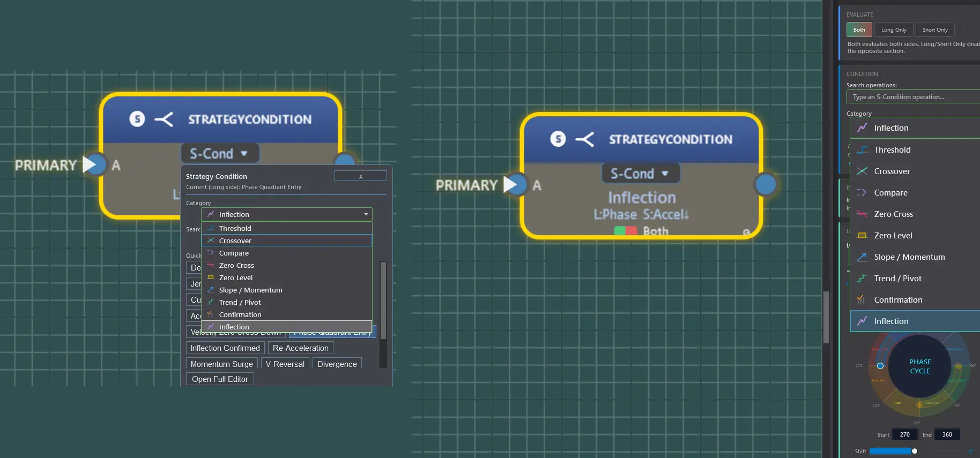The height and width of the screenshot is (458, 980).
Task: Click the Zero Cross icon in popup category list
Action: click(x=211, y=265)
